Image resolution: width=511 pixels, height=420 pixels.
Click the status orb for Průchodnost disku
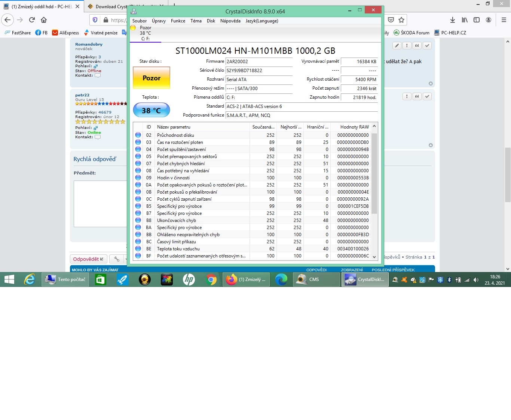(138, 135)
